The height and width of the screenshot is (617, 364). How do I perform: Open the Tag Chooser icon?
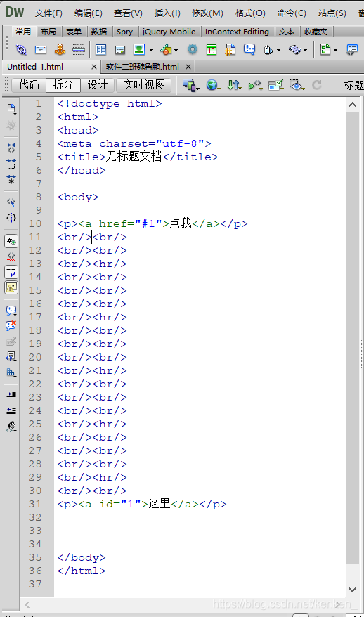[352, 50]
